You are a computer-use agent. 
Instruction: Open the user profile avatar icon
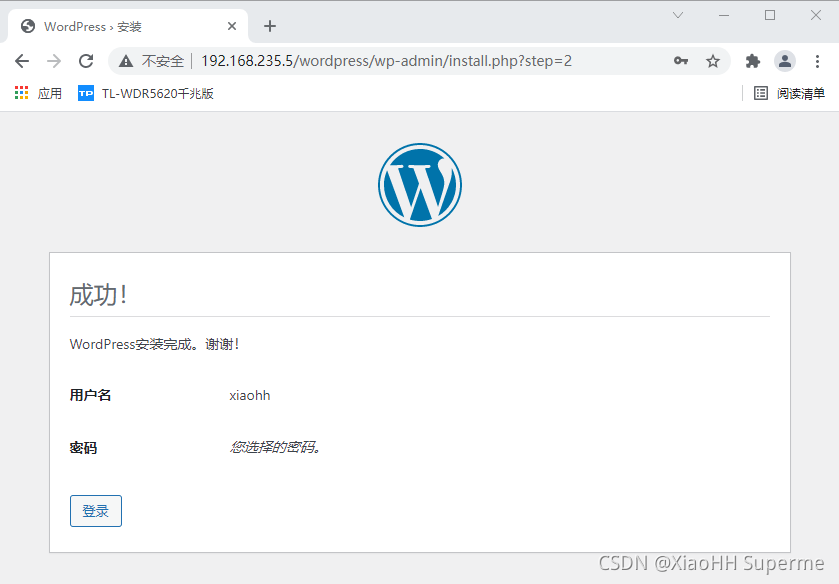785,61
